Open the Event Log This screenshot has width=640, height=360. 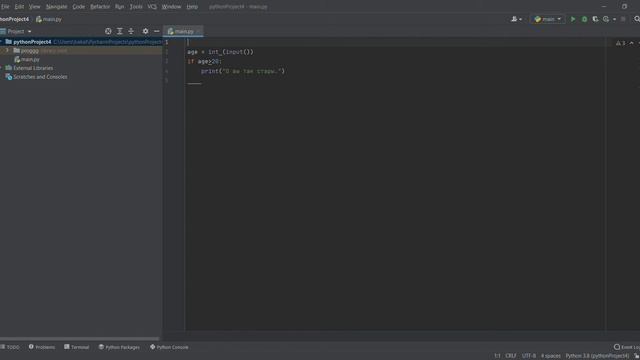point(627,347)
